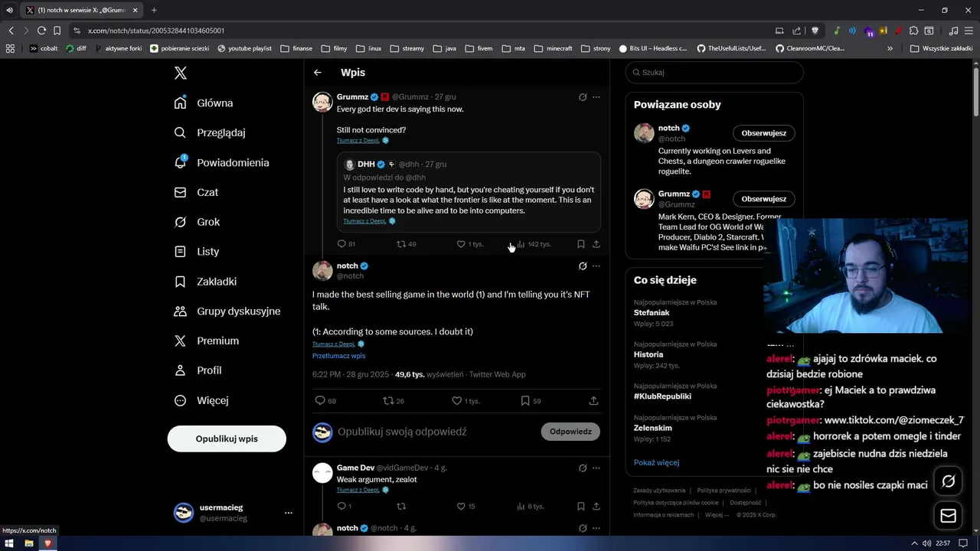Image resolution: width=980 pixels, height=551 pixels.
Task: Click Obserwujesz button for notch
Action: coord(764,133)
